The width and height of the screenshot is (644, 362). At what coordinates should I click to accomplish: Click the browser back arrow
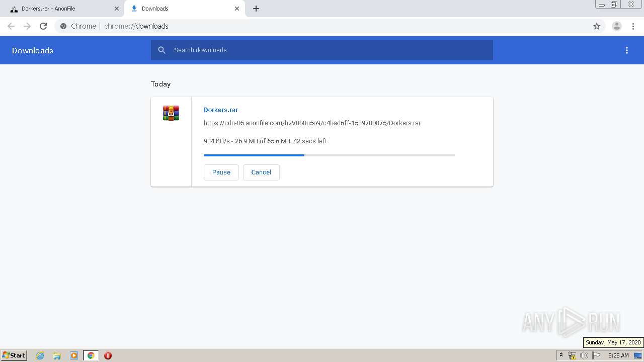tap(11, 26)
